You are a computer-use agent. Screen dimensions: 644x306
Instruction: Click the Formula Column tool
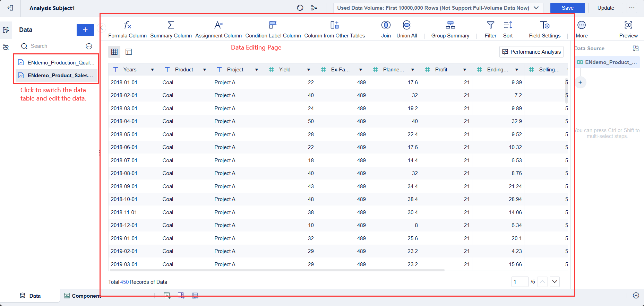(127, 29)
